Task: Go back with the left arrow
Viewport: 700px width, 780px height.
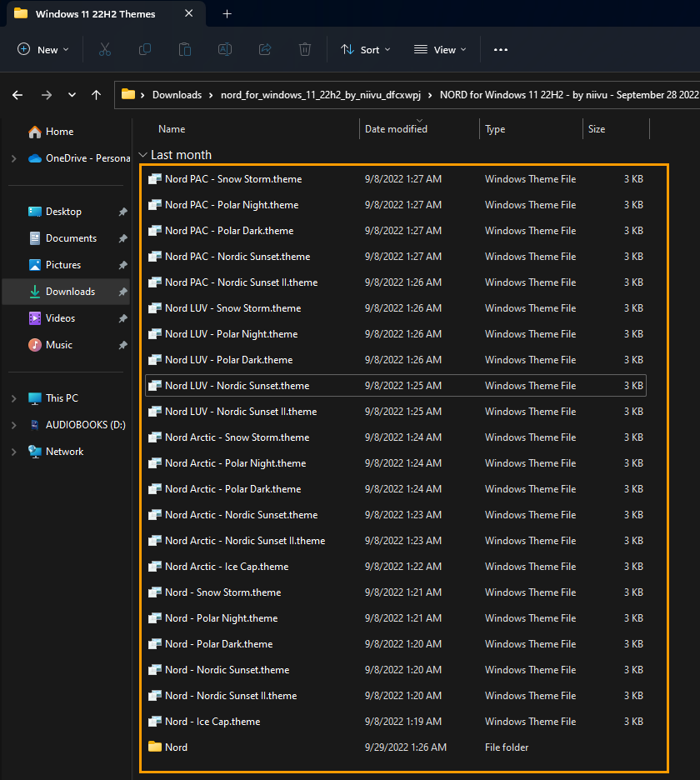Action: [x=17, y=95]
